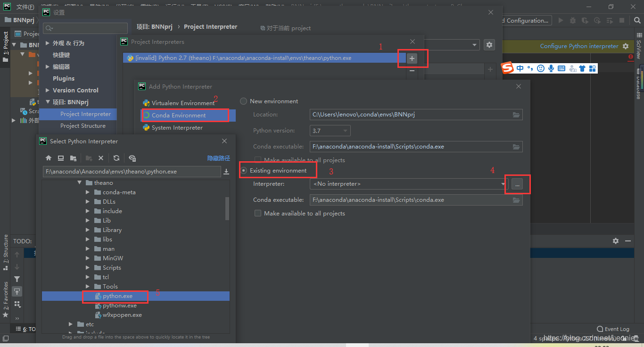This screenshot has height=347, width=644.
Task: Click the file chooser vertical scrollbar
Action: pos(227,208)
